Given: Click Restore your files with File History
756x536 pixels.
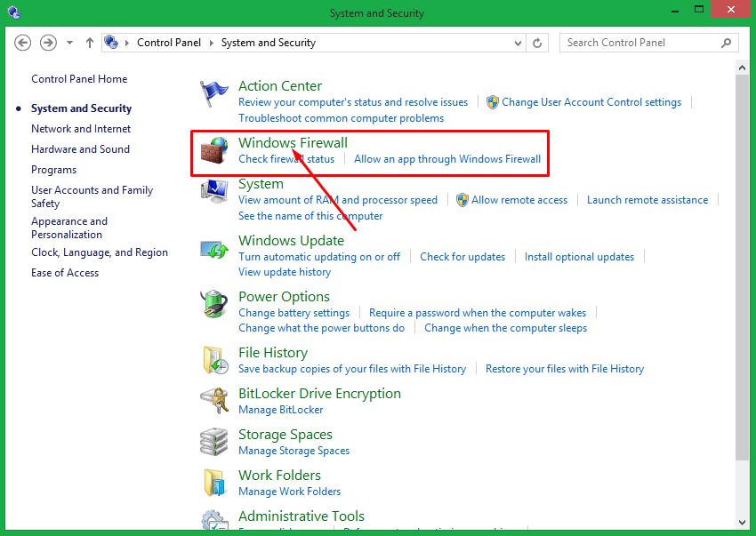Looking at the screenshot, I should 565,369.
